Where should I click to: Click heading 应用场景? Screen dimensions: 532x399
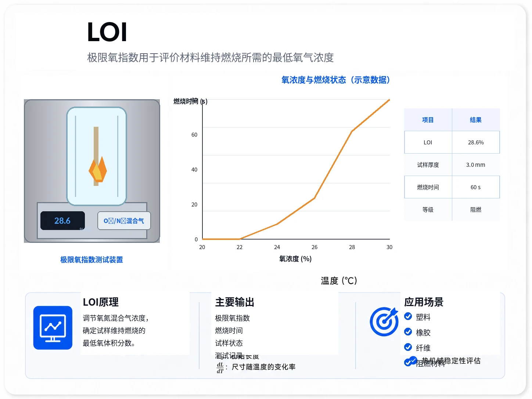(x=424, y=302)
